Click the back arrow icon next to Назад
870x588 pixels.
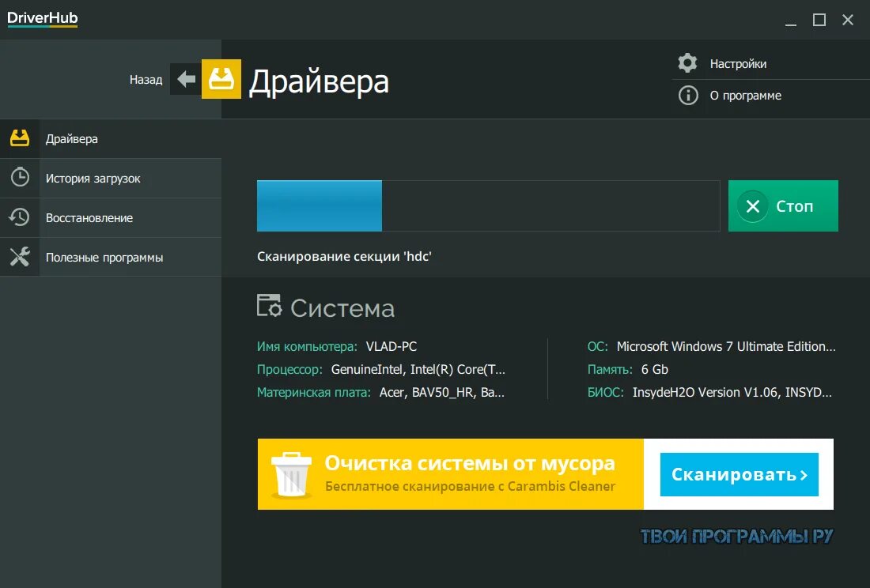(186, 79)
